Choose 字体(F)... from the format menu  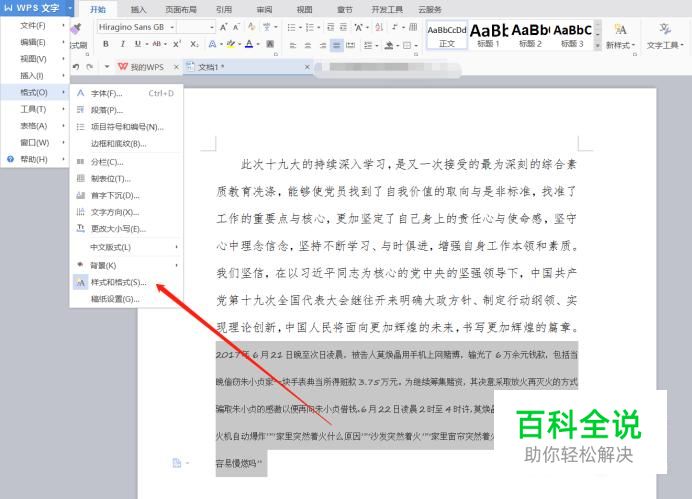point(126,94)
